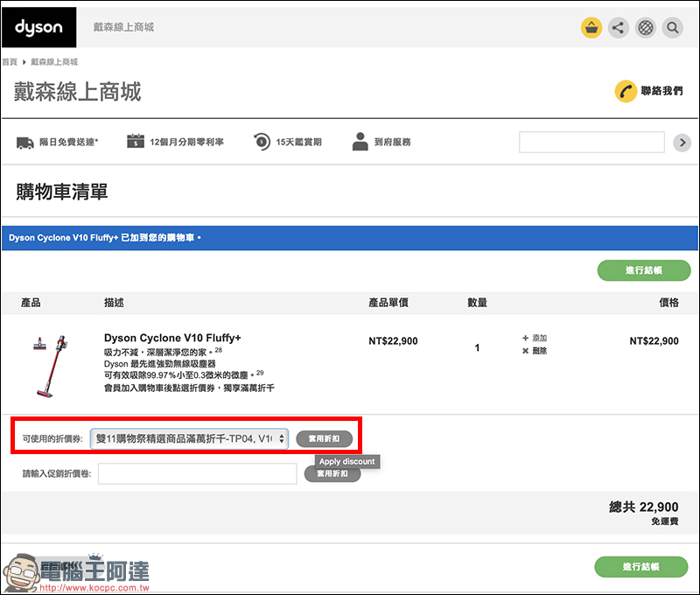Click 套用折扣 beside promo code field
Viewport: 700px width, 595px height.
pos(332,473)
